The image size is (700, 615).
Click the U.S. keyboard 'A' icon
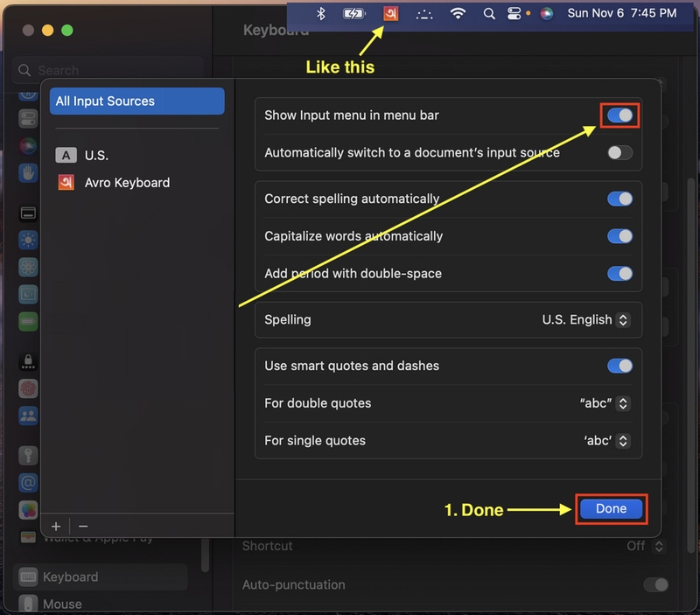tap(66, 156)
